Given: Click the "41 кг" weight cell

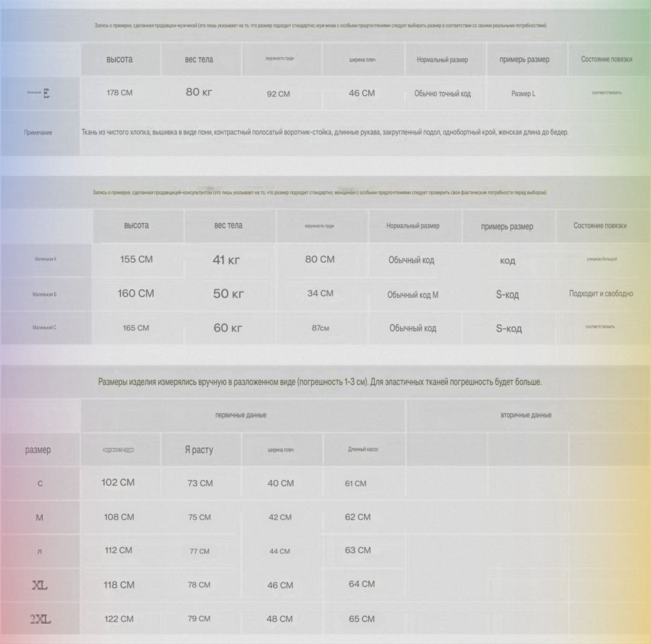Looking at the screenshot, I should tap(226, 260).
